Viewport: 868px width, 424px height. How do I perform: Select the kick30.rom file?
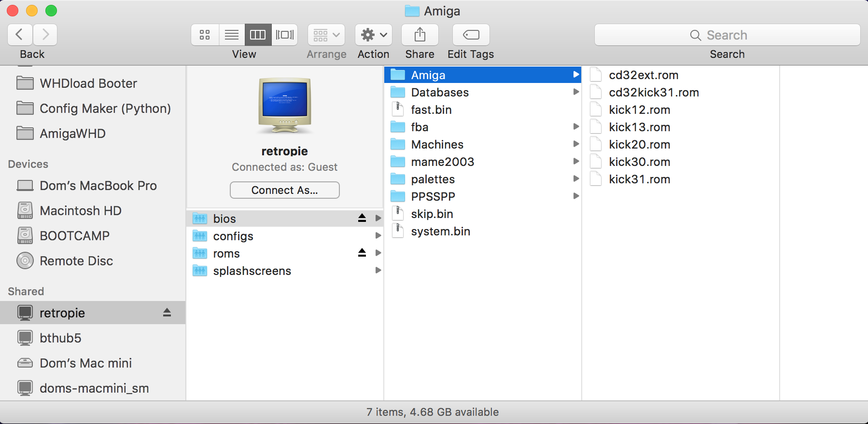pyautogui.click(x=681, y=162)
